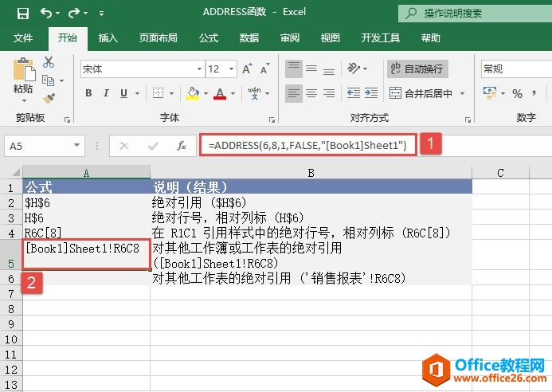This screenshot has height=392, width=552.
Task: Click the Decrease Indent icon
Action: click(353, 93)
